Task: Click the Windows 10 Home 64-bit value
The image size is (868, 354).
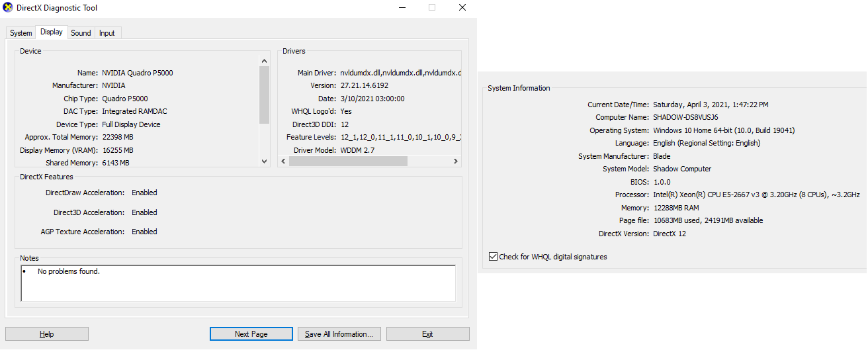Action: [724, 130]
